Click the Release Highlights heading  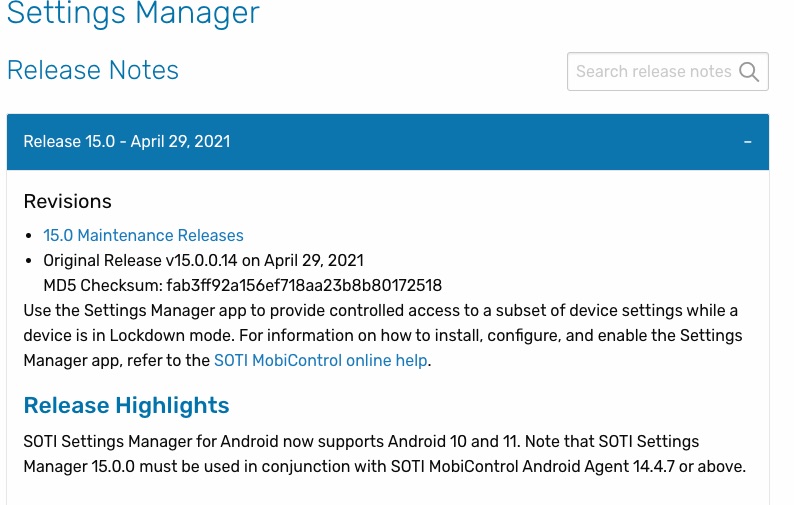pyautogui.click(x=126, y=405)
